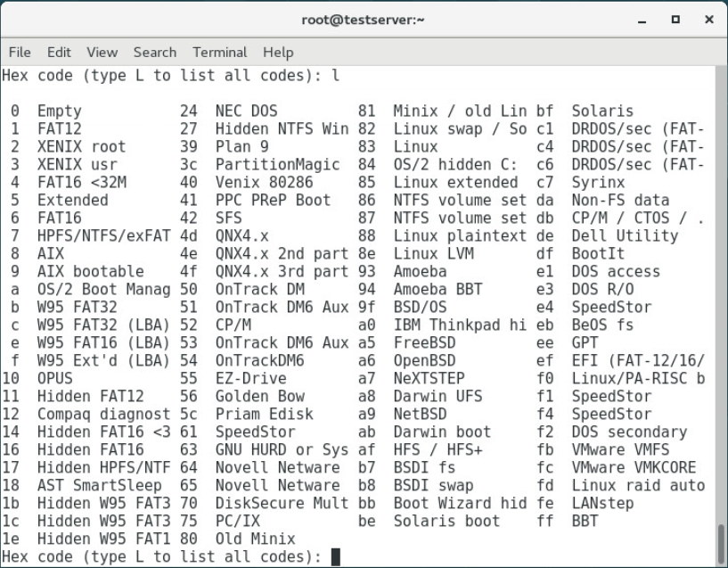This screenshot has width=728, height=568.
Task: Click the 'NEC DOS' entry
Action: (x=247, y=111)
